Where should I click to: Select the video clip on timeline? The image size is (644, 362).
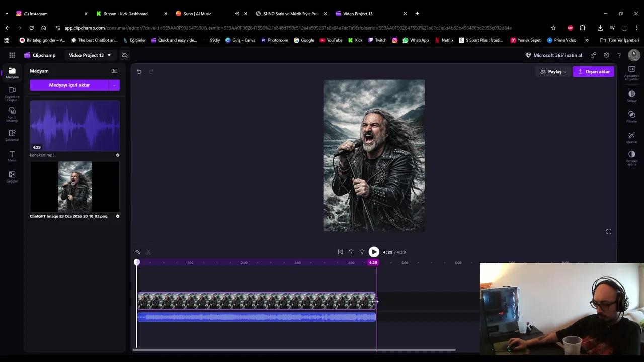[x=257, y=301]
